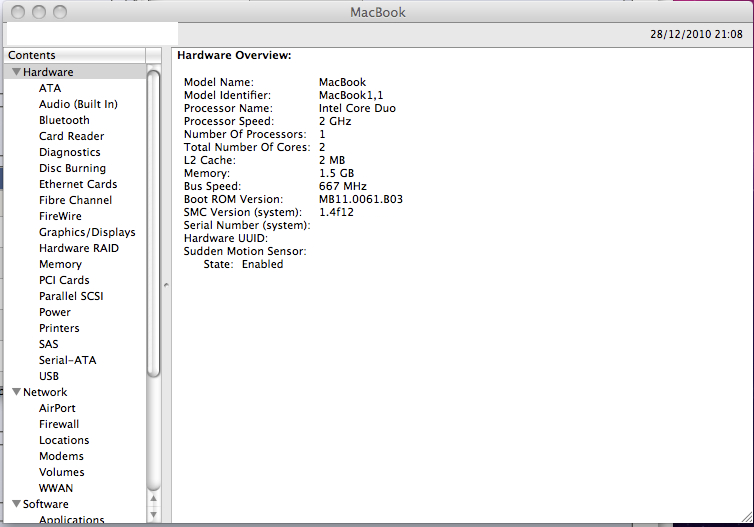
Task: Select the Network category row
Action: click(75, 392)
